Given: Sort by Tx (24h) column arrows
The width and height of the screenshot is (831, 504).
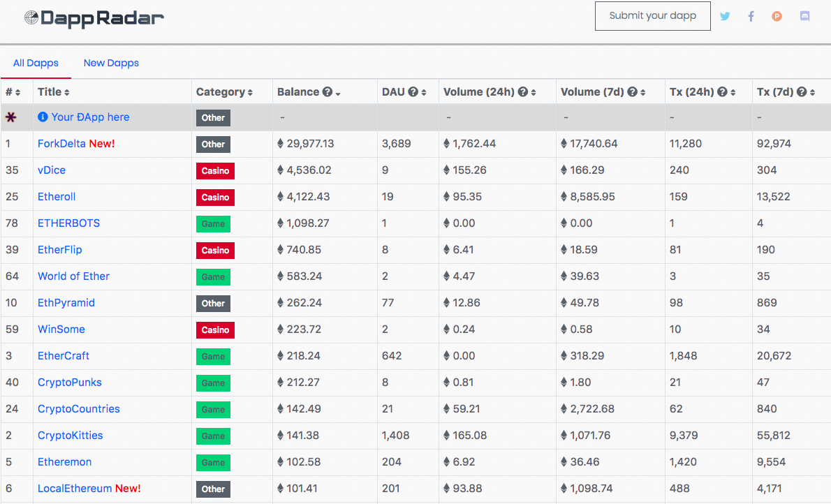Looking at the screenshot, I should coord(733,93).
